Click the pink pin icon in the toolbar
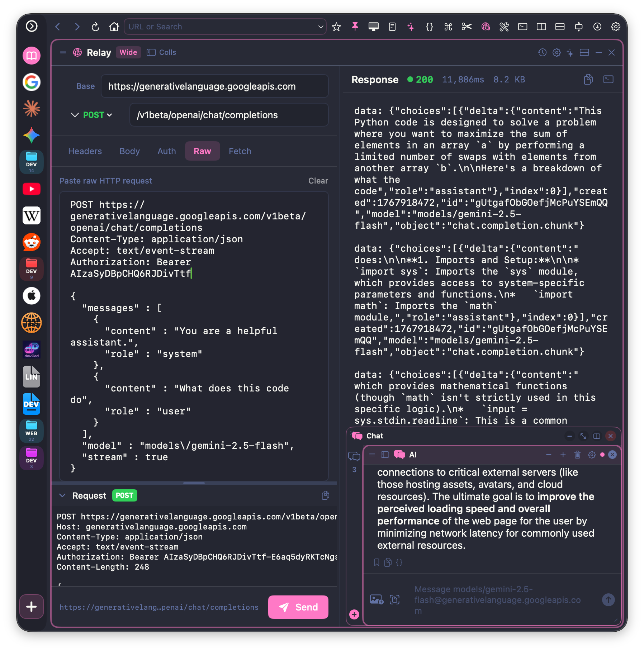The width and height of the screenshot is (644, 651). tap(355, 27)
